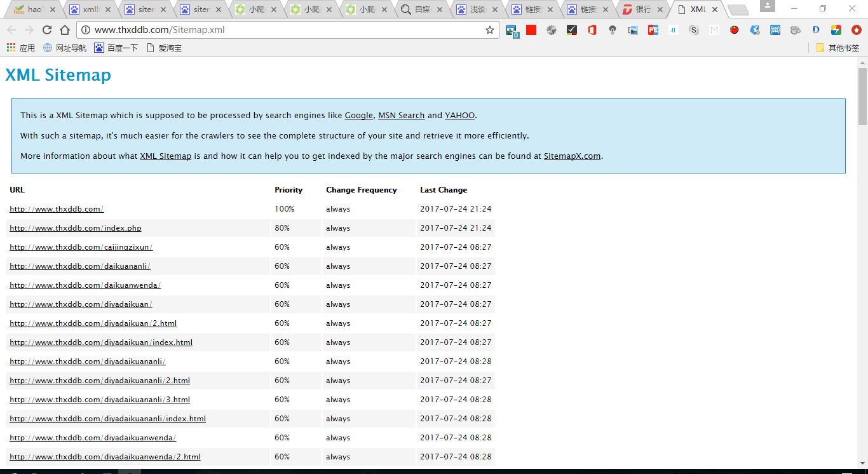
Task: Click the red FE extension icon
Action: [x=653, y=30]
